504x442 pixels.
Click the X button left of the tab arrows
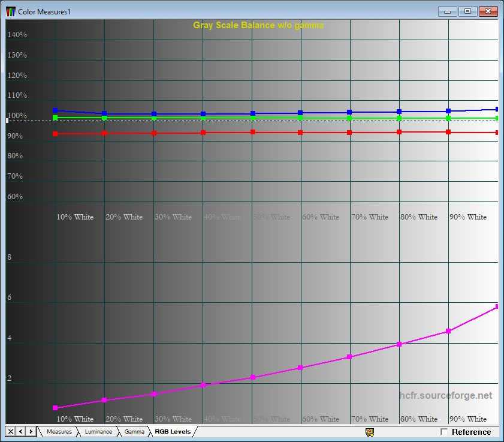tap(11, 431)
